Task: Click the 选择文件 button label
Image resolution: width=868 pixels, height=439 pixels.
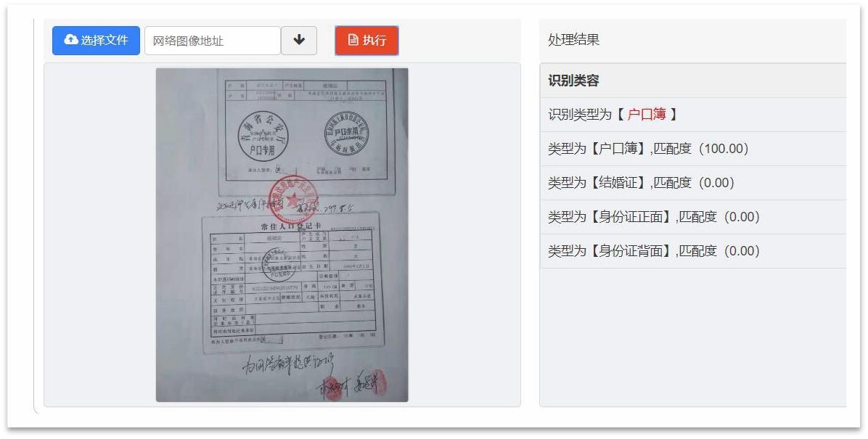Action: tap(105, 40)
